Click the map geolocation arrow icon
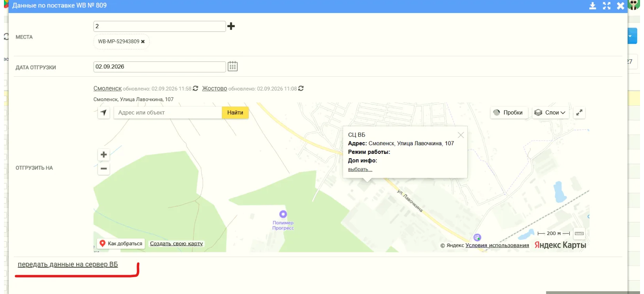The width and height of the screenshot is (644, 294). (x=103, y=113)
